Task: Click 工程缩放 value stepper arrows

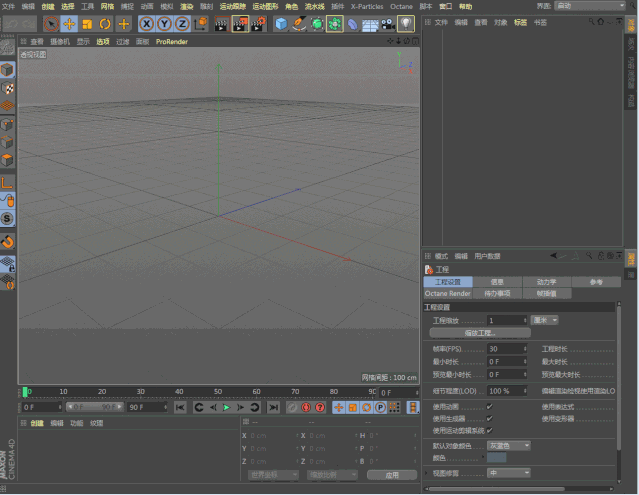Action: tap(525, 320)
